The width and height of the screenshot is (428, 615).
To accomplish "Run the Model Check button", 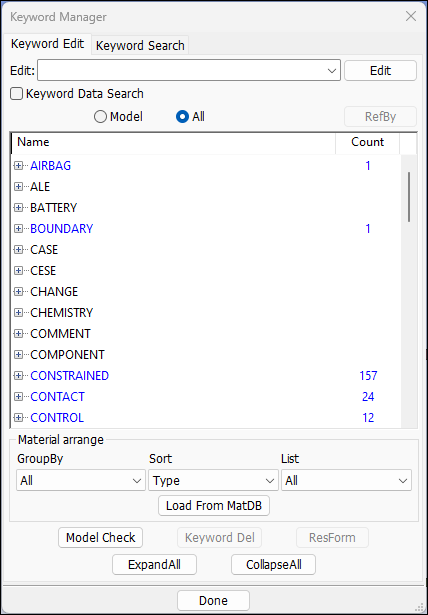I will point(100,538).
